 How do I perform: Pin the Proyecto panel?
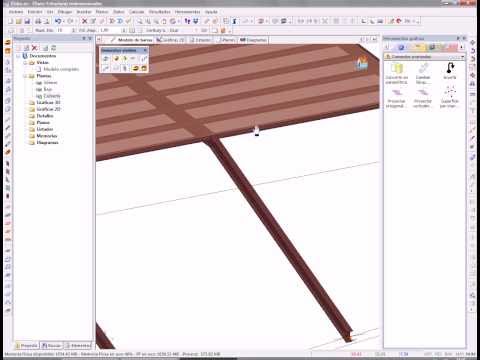84,38
